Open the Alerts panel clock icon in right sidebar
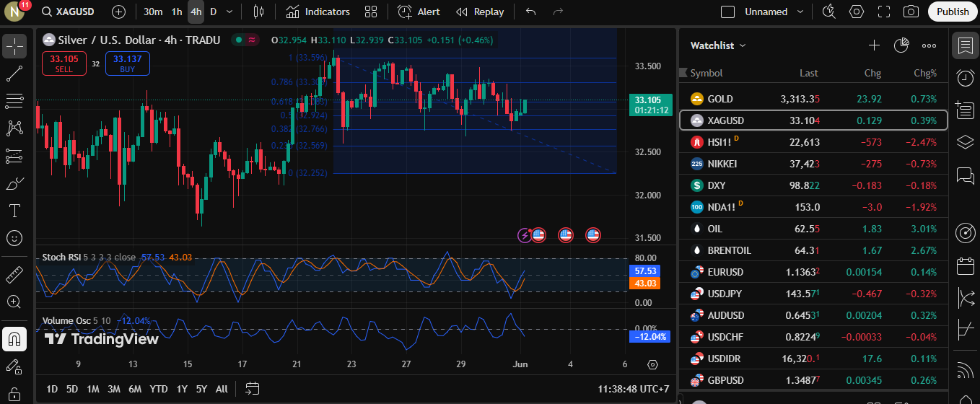Viewport: 980px width, 404px height. [x=965, y=78]
